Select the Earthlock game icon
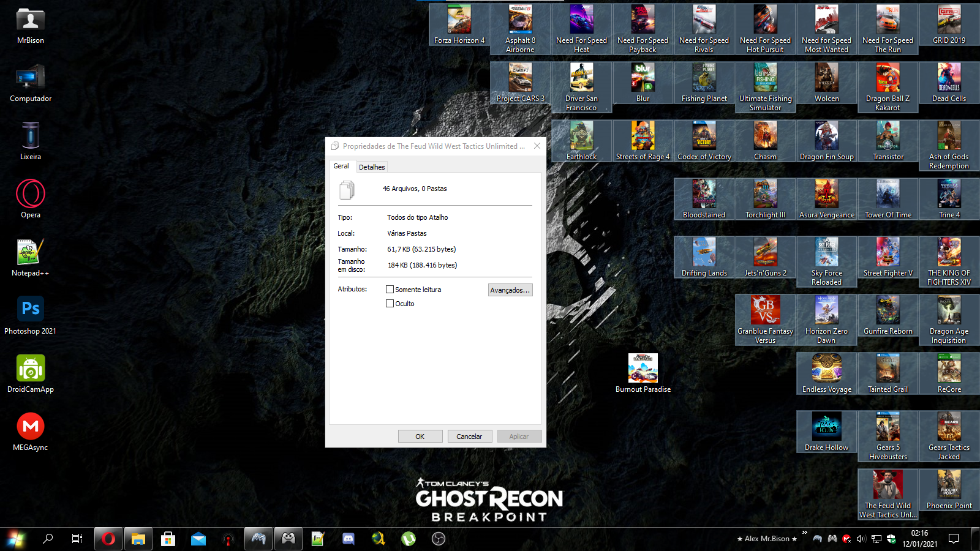Screen dimensions: 980x551 pyautogui.click(x=581, y=141)
